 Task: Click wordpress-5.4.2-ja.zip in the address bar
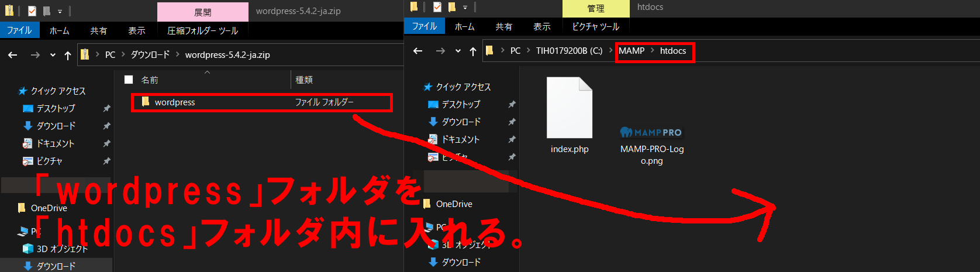point(227,55)
